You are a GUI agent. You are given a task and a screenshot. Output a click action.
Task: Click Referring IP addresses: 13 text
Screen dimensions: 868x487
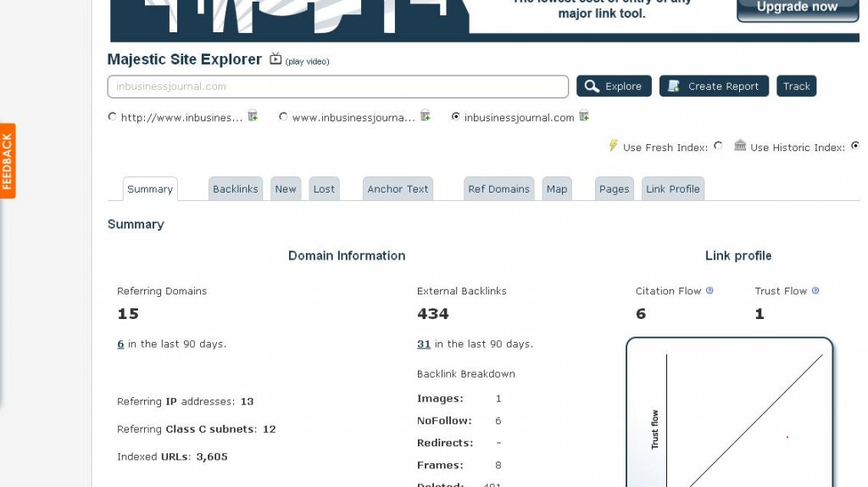(186, 401)
